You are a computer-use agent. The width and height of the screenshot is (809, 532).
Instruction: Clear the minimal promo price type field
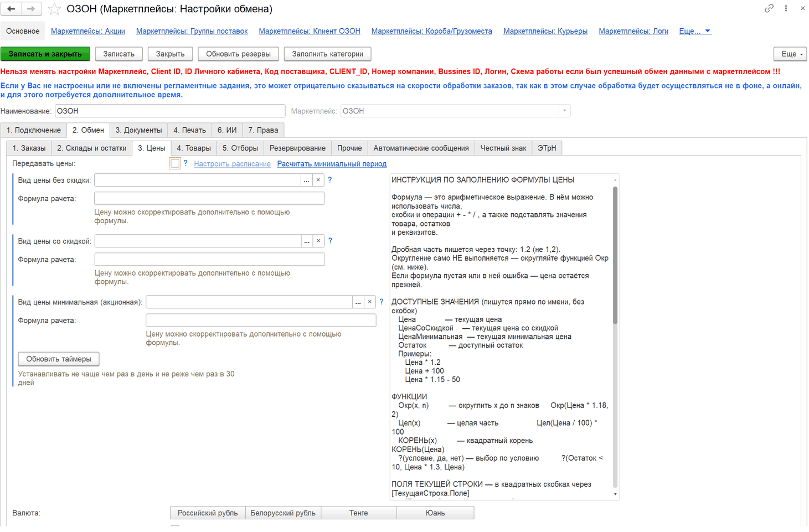pos(370,302)
